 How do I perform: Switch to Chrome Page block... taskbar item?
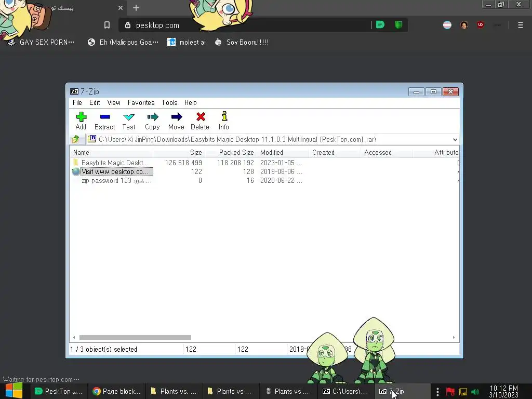pos(117,391)
